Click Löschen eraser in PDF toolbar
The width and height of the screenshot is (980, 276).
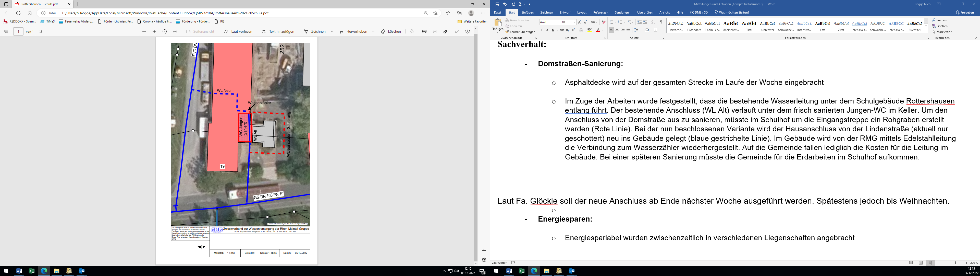tap(391, 32)
